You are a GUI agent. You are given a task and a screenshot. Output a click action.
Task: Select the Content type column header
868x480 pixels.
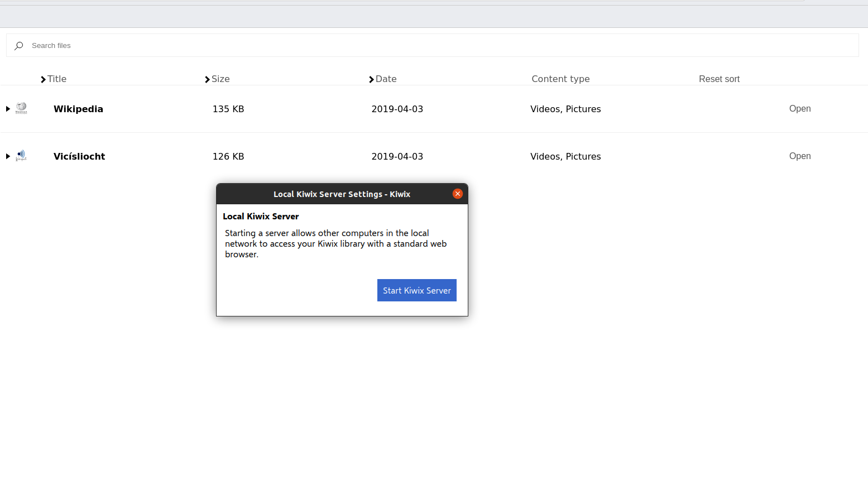tap(560, 79)
